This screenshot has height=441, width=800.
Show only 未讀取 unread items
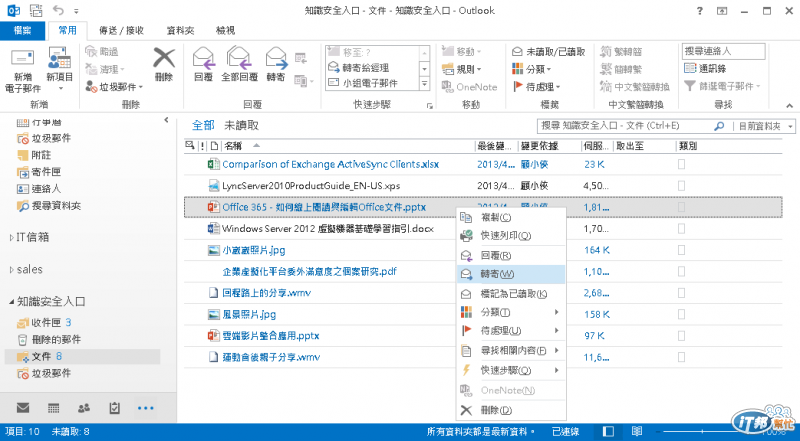[x=242, y=126]
